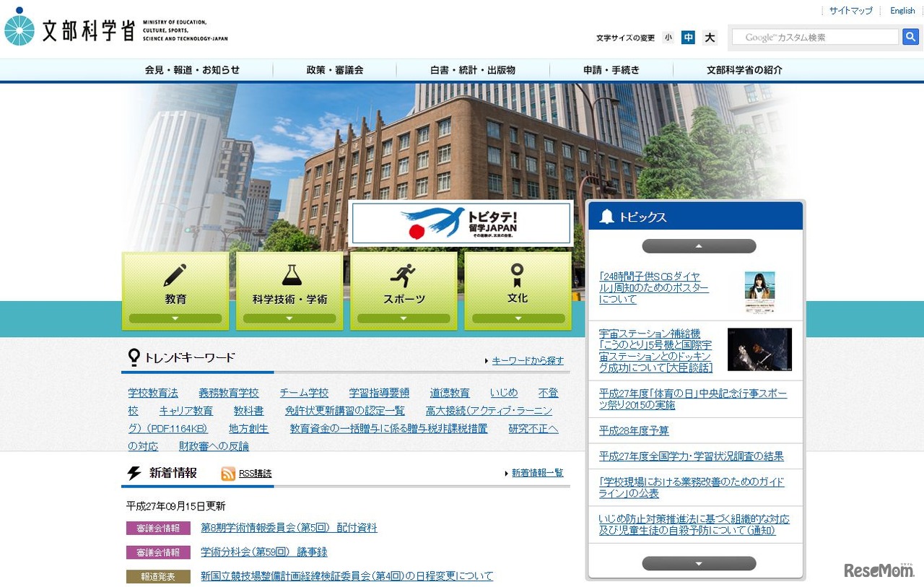Click inside the Google カスタム検索 field
This screenshot has height=587, width=924.
[814, 36]
